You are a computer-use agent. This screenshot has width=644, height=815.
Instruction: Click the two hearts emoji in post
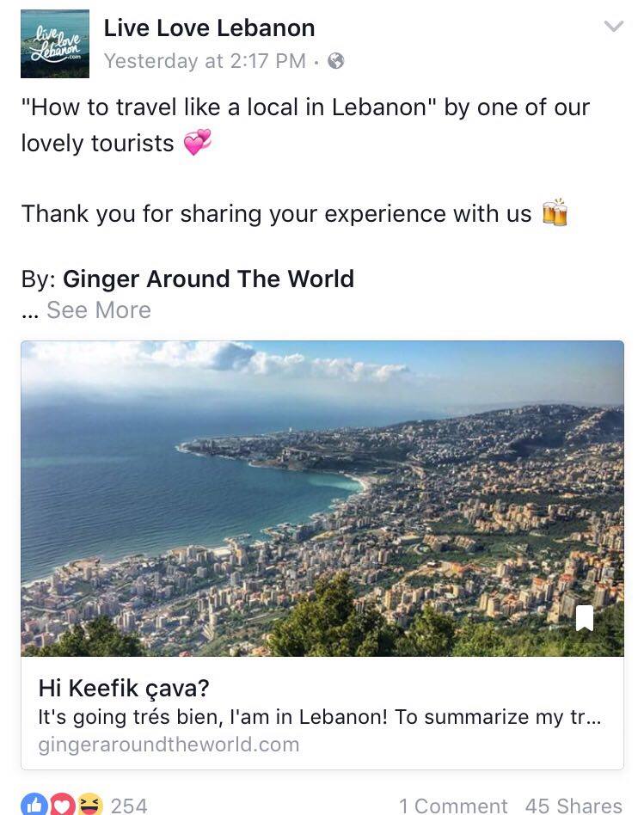click(x=198, y=143)
